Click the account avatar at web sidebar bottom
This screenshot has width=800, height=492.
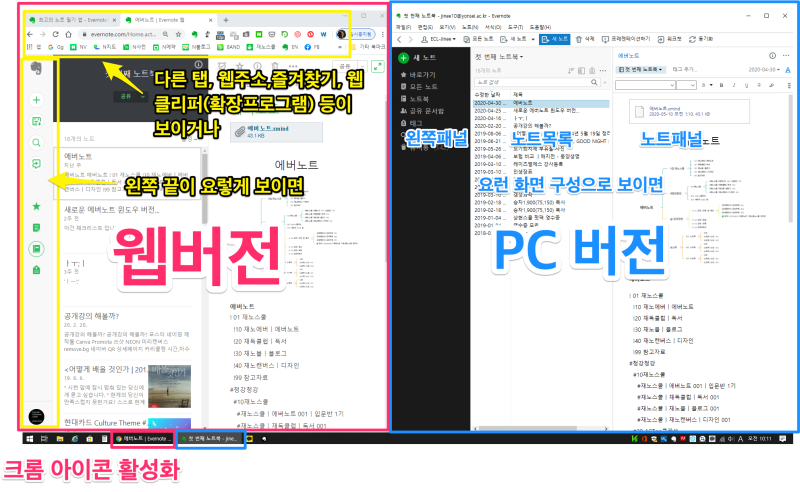[x=36, y=417]
